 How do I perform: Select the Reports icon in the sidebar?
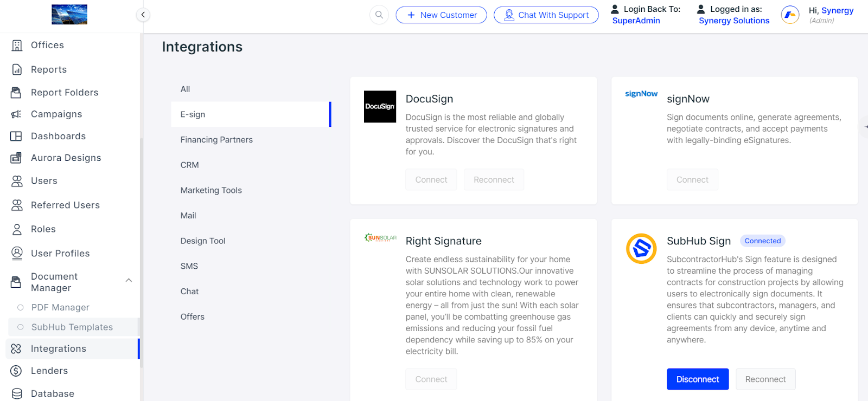[x=17, y=69]
